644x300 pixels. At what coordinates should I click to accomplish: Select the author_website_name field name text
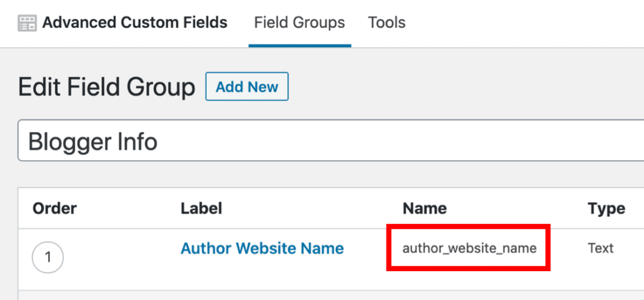[470, 248]
